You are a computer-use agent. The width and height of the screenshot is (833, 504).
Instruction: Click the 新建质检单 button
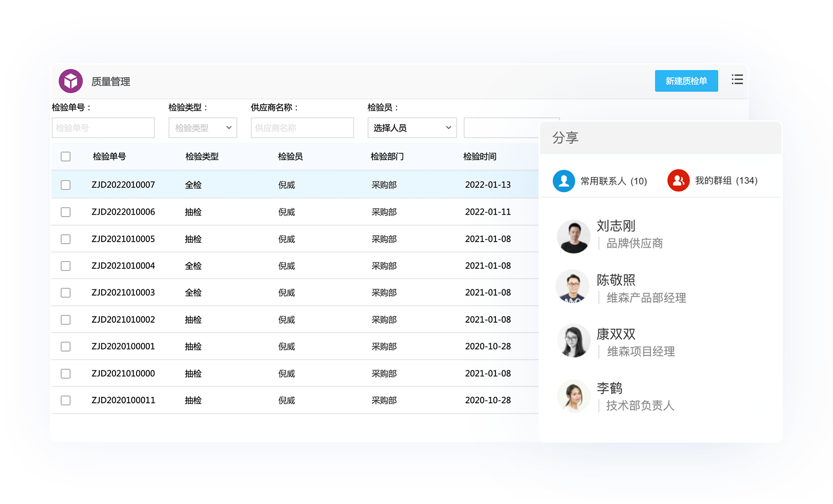686,81
